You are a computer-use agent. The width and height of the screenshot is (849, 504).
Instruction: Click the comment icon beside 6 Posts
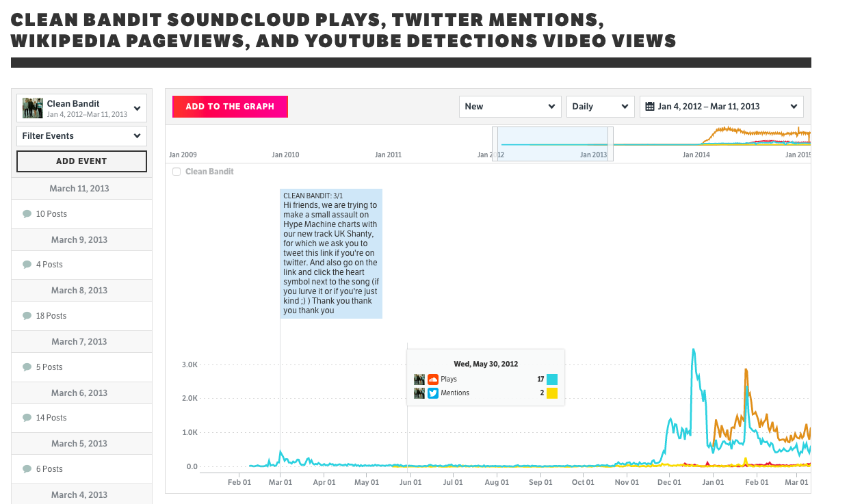coord(27,469)
